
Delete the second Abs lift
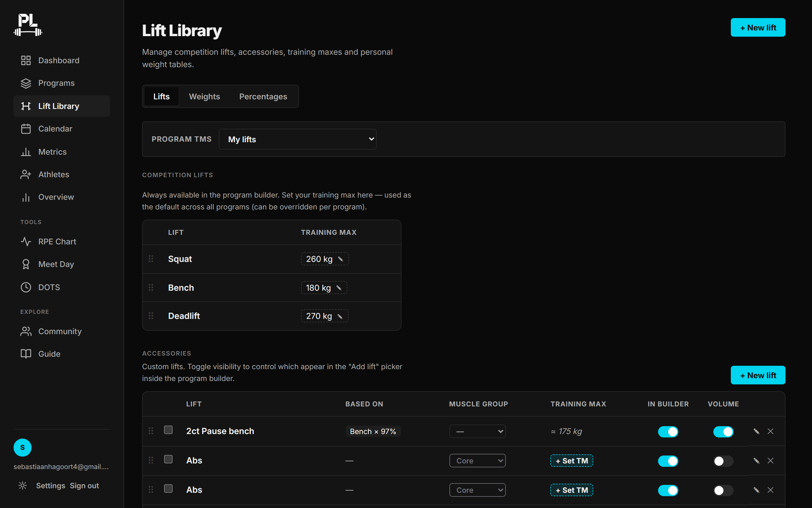click(770, 490)
